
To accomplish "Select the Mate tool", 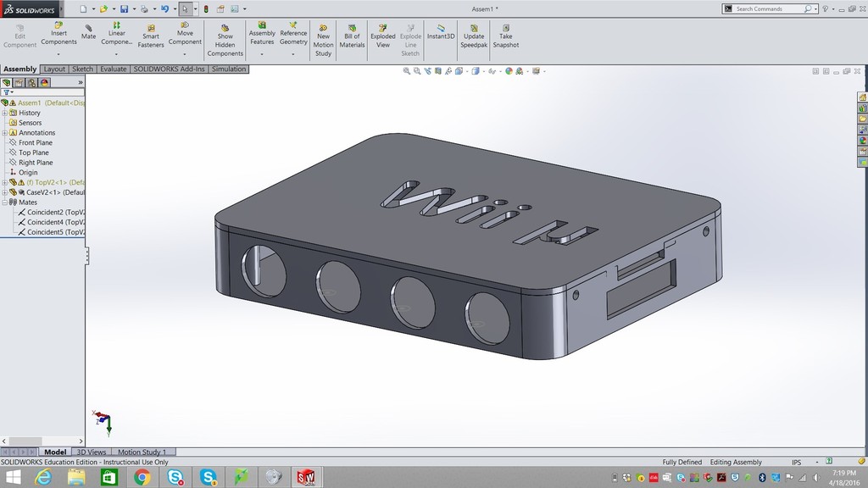I will pos(88,32).
